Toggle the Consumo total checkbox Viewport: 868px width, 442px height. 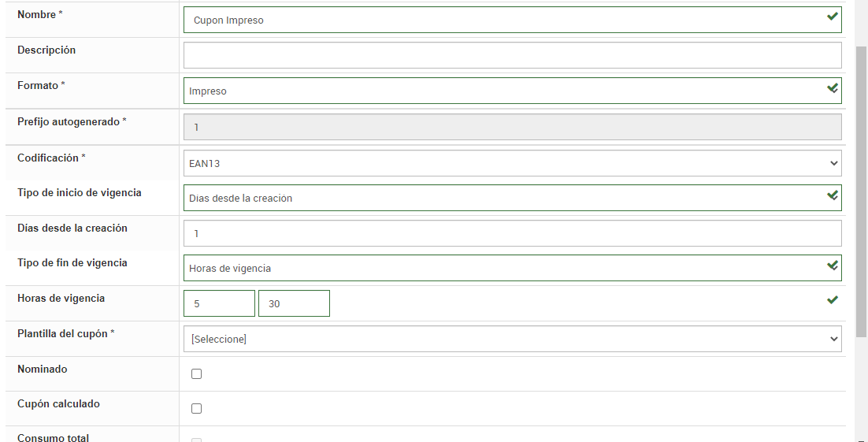tap(196, 440)
